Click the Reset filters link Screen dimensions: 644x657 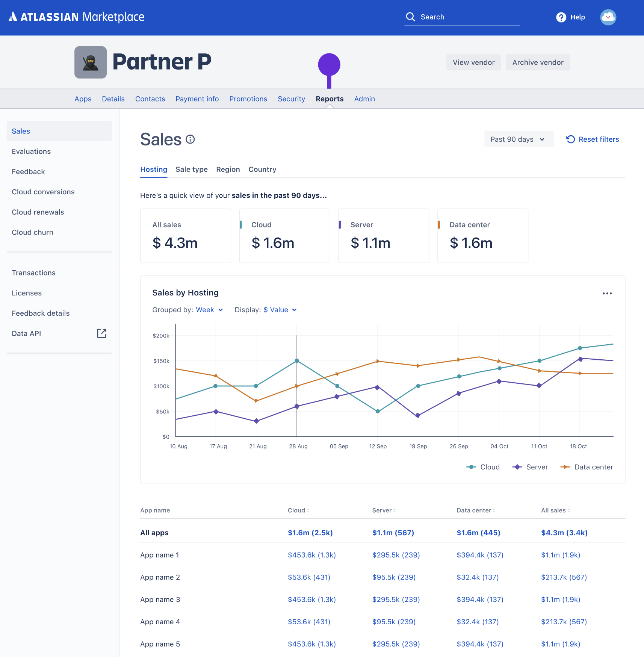[x=593, y=139]
